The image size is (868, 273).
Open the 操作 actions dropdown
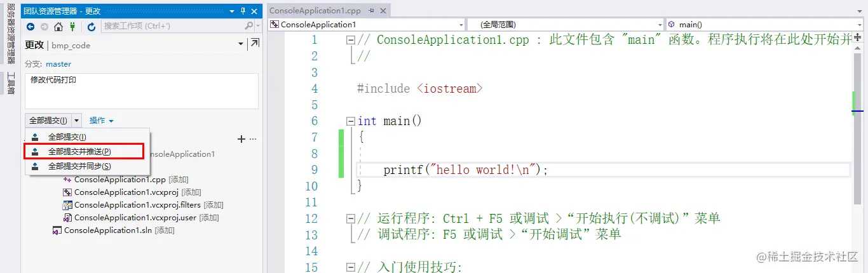click(101, 121)
